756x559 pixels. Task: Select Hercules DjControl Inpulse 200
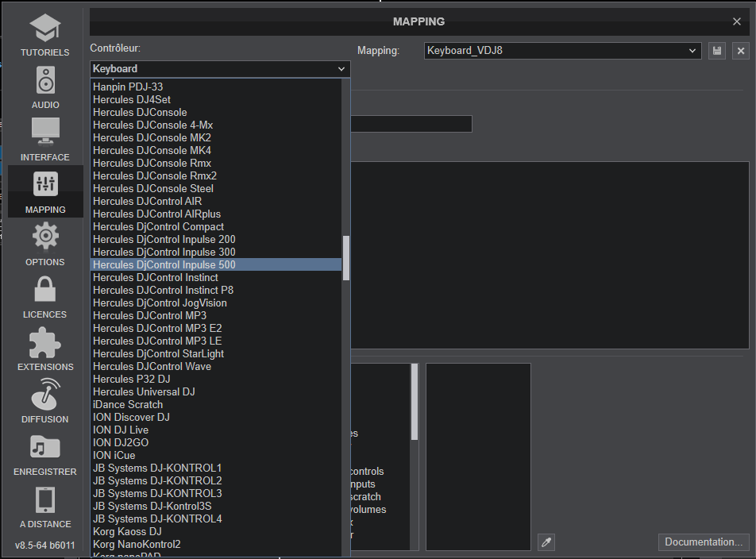(216, 239)
